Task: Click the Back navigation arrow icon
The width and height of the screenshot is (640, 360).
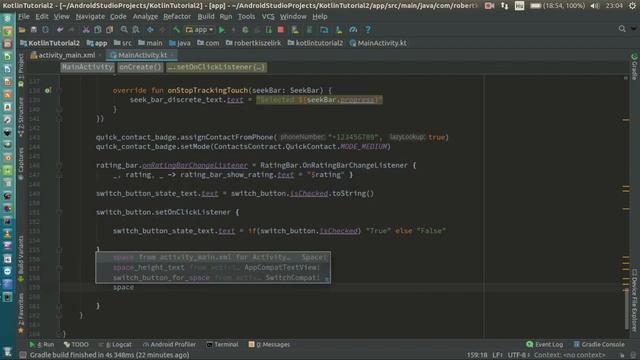Action: pos(150,30)
